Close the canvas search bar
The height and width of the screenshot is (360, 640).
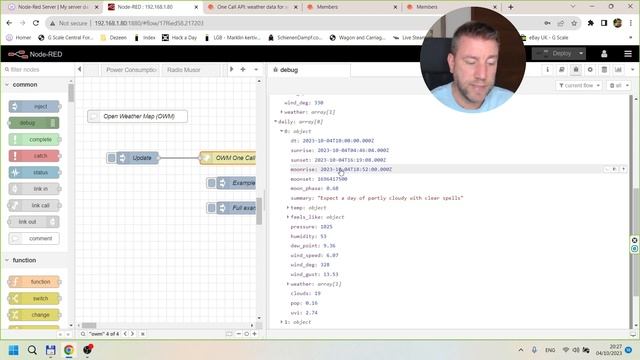tap(142, 334)
